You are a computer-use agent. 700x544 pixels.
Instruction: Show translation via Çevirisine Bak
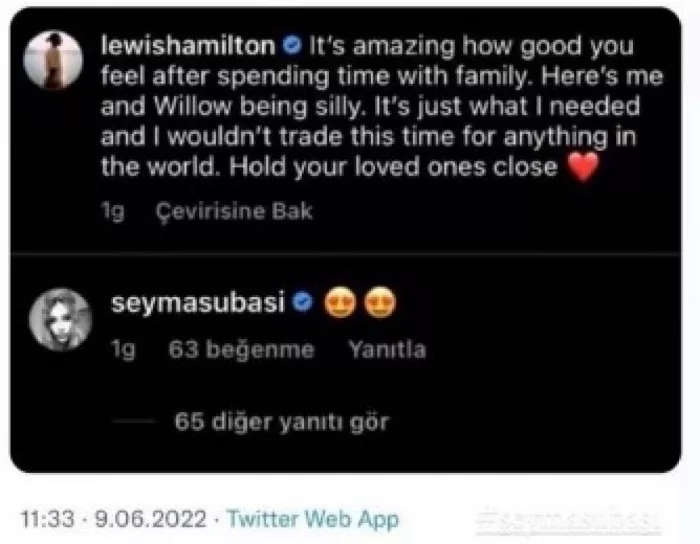click(x=234, y=211)
